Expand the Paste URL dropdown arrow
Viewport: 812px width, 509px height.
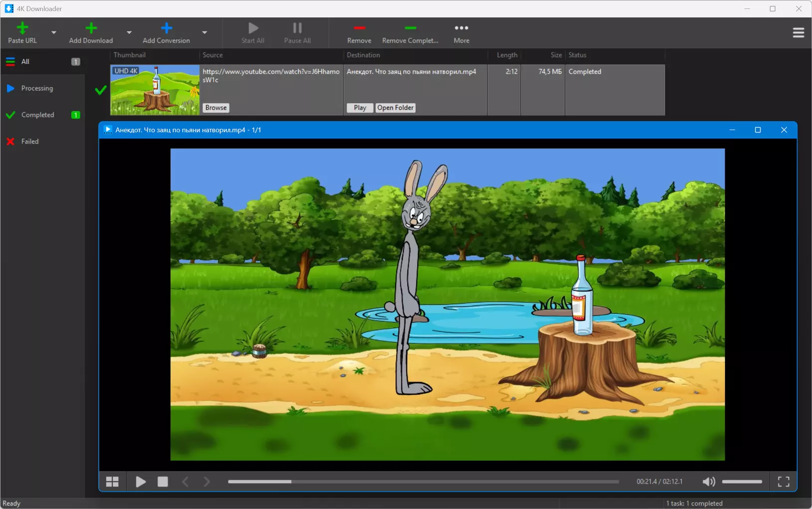point(54,33)
